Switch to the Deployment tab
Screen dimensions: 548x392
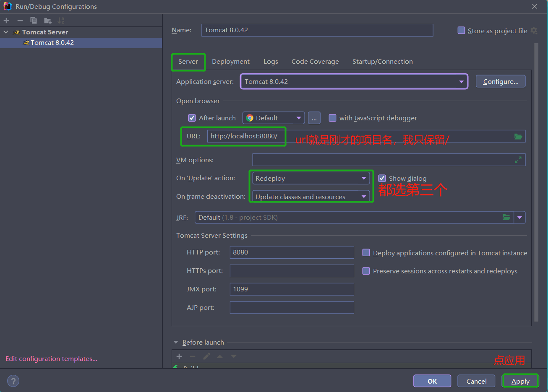click(231, 62)
